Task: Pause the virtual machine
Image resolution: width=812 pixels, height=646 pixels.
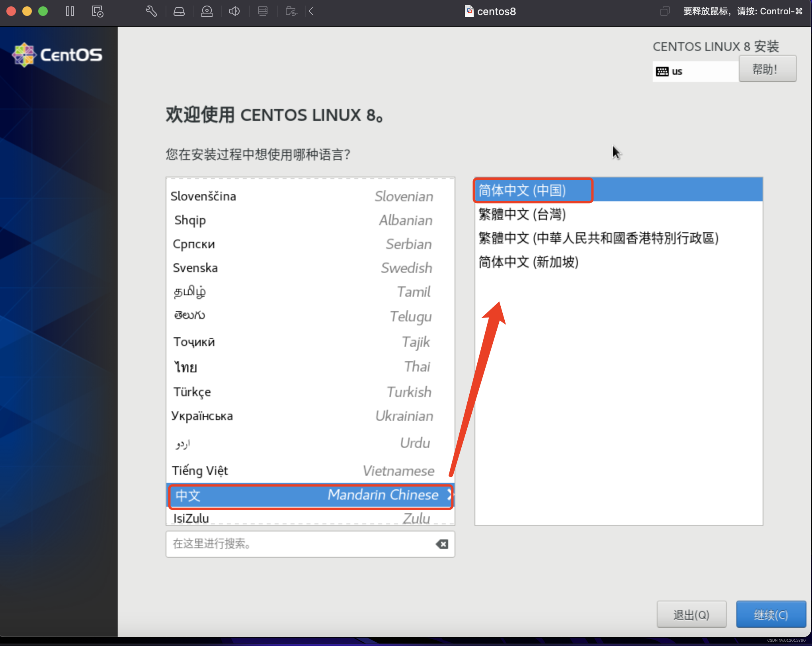Action: point(70,11)
